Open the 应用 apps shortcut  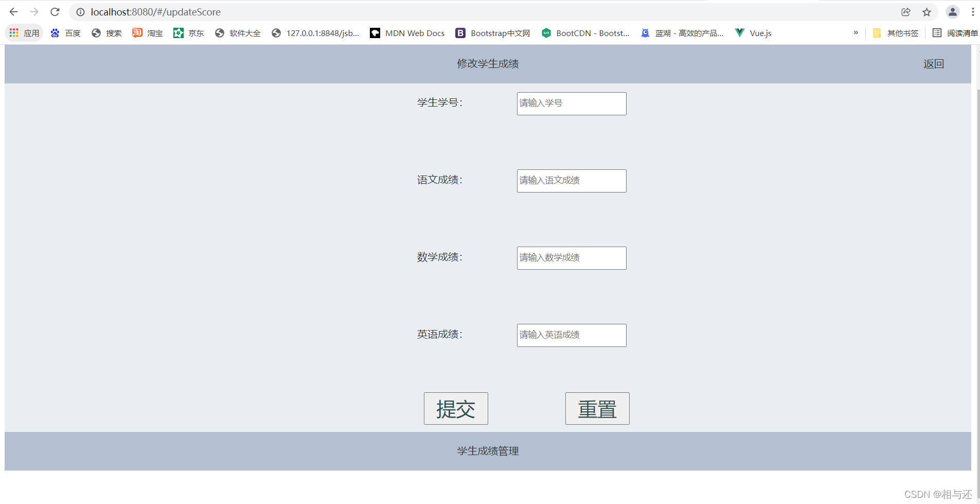click(x=24, y=33)
